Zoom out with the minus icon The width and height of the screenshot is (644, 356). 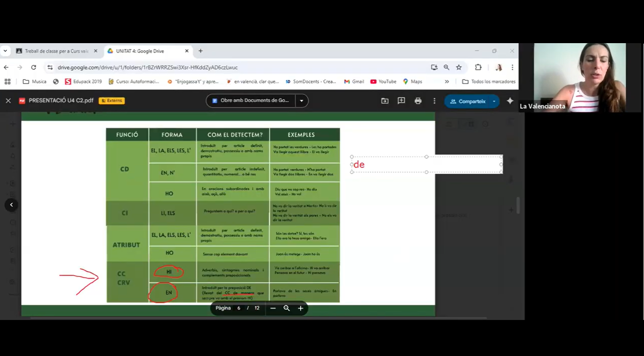[x=273, y=308]
